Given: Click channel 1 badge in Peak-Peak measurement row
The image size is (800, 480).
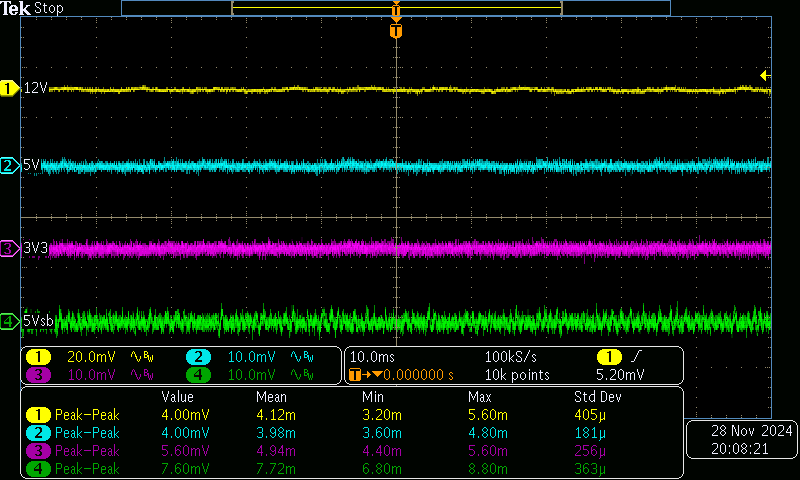Looking at the screenshot, I should click(38, 415).
